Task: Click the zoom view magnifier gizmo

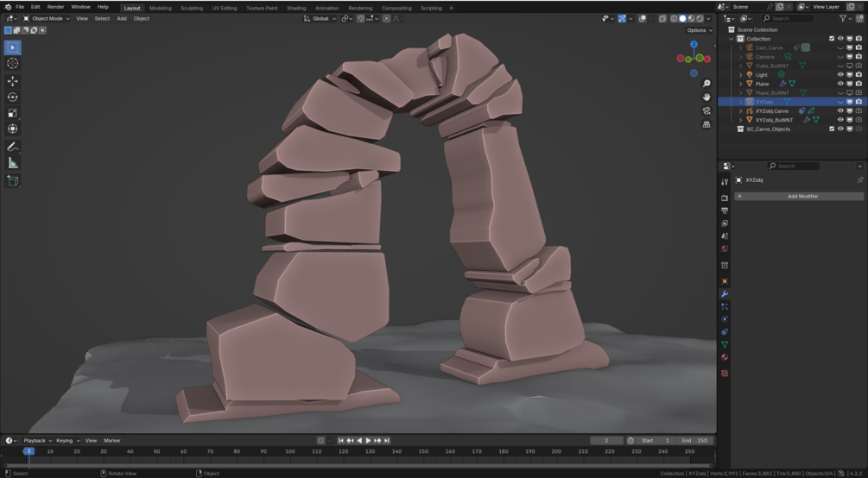Action: [x=706, y=84]
